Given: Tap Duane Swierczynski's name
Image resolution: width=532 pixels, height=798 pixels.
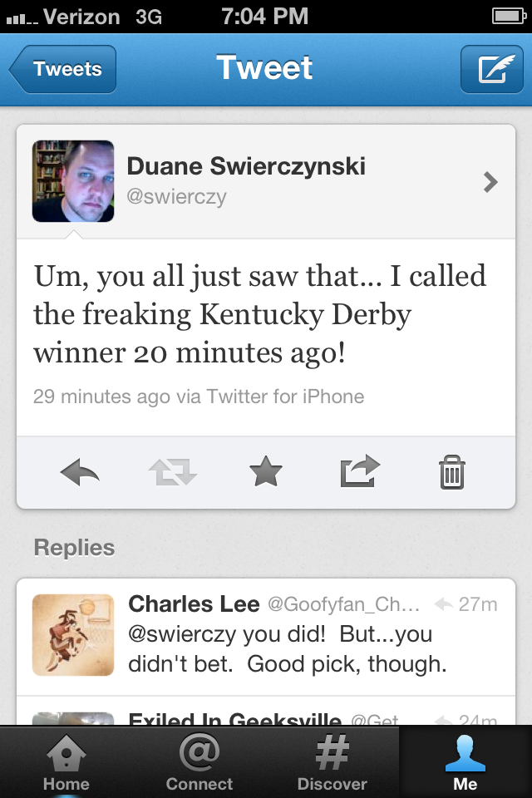Looking at the screenshot, I should click(x=246, y=166).
